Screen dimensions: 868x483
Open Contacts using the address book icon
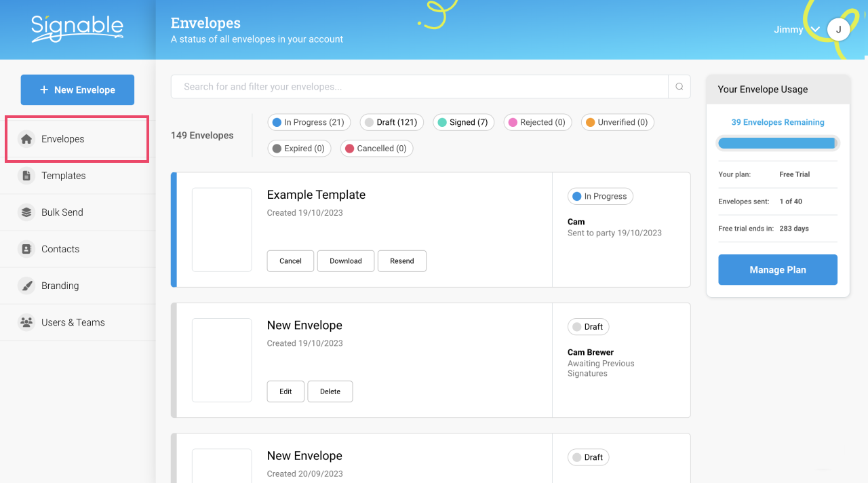pos(26,249)
